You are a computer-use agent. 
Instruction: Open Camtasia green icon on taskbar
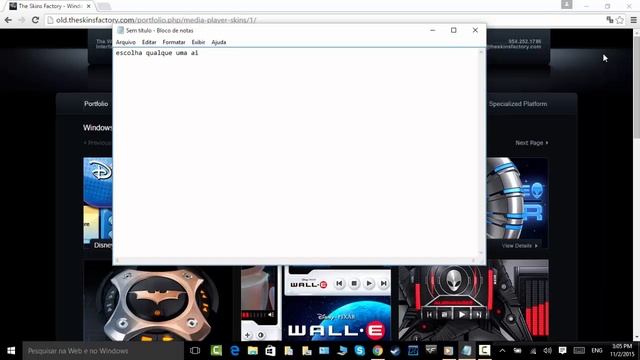[x=216, y=351]
